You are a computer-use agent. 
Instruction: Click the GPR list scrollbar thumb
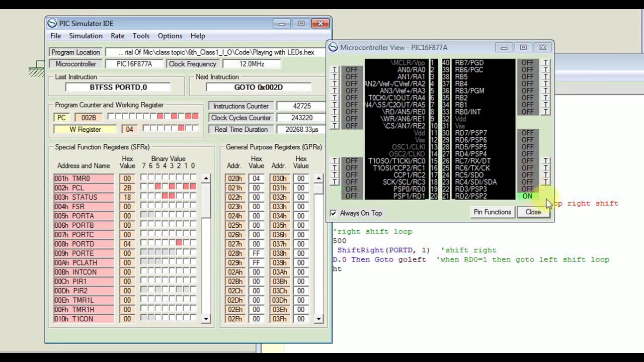pyautogui.click(x=318, y=189)
